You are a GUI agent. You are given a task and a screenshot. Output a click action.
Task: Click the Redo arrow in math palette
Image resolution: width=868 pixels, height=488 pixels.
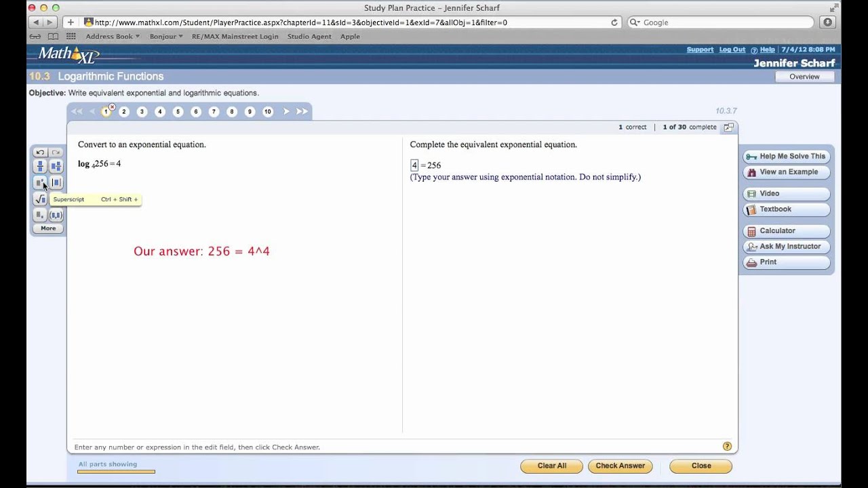click(x=56, y=152)
